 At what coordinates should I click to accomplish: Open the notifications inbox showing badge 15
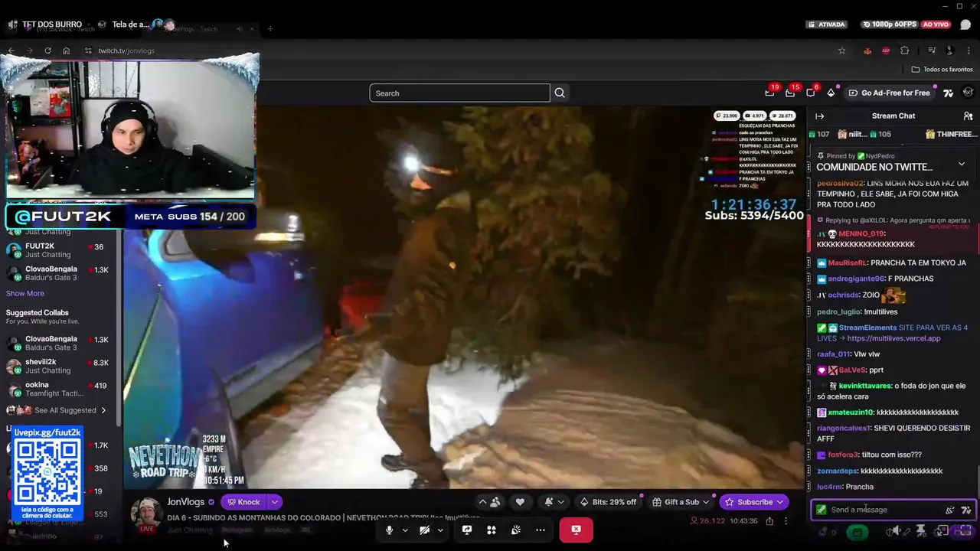(790, 93)
